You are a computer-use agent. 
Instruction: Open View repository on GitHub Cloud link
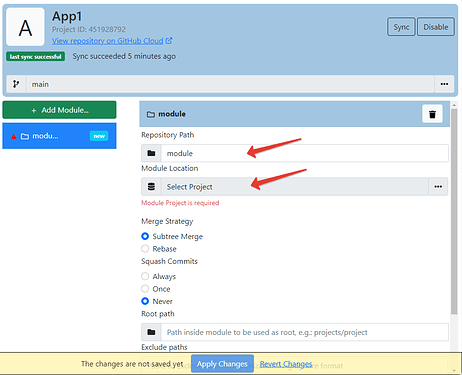pos(107,41)
